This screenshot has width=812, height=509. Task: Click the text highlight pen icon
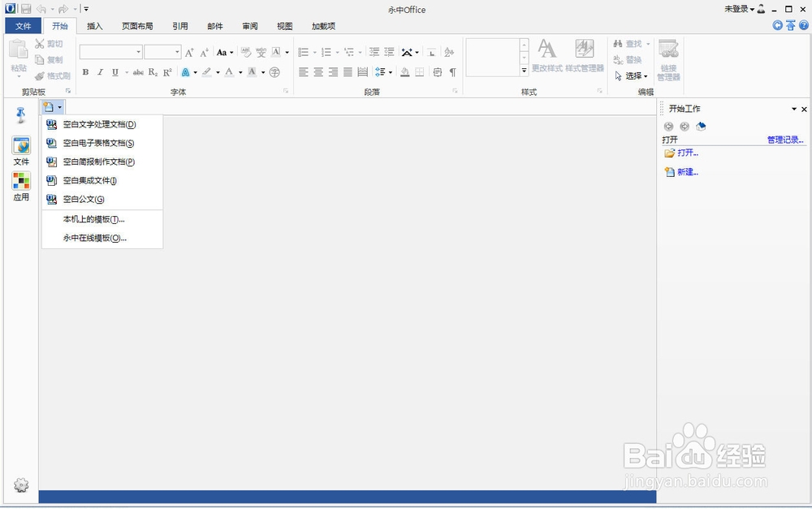pyautogui.click(x=206, y=72)
